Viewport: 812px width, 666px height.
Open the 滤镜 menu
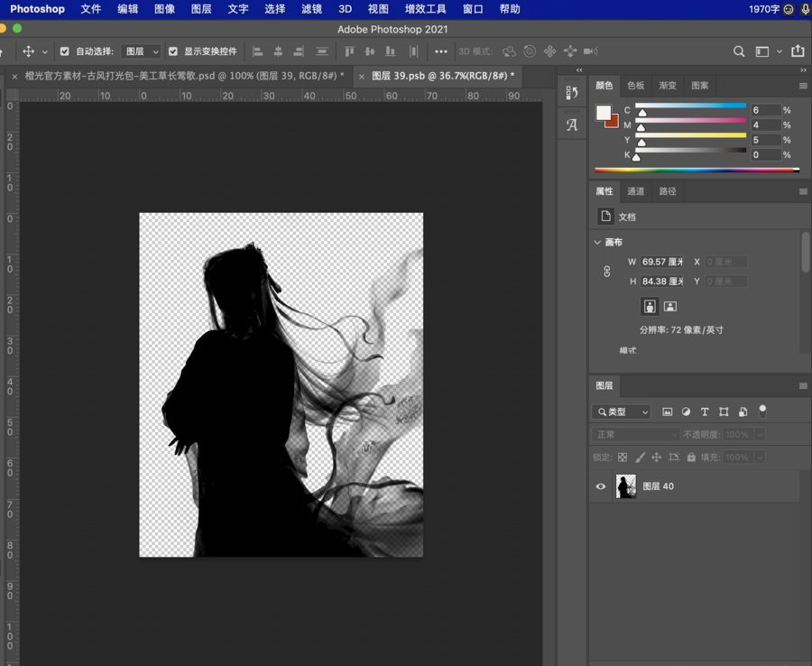[x=311, y=9]
